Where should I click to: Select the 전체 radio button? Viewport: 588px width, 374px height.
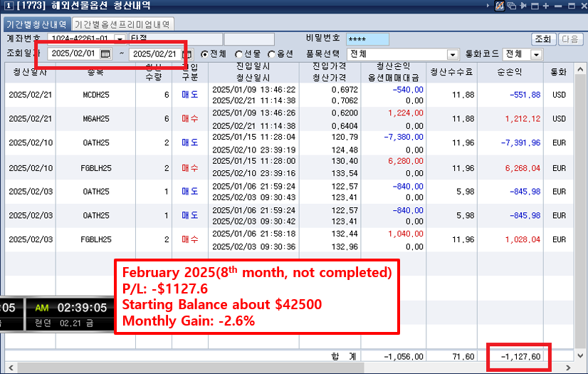(205, 54)
